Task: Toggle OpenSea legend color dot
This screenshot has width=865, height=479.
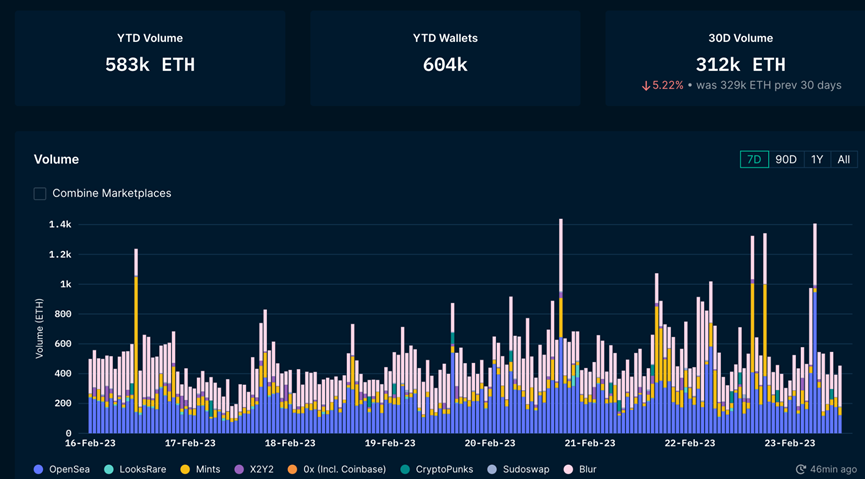Action: tap(38, 470)
